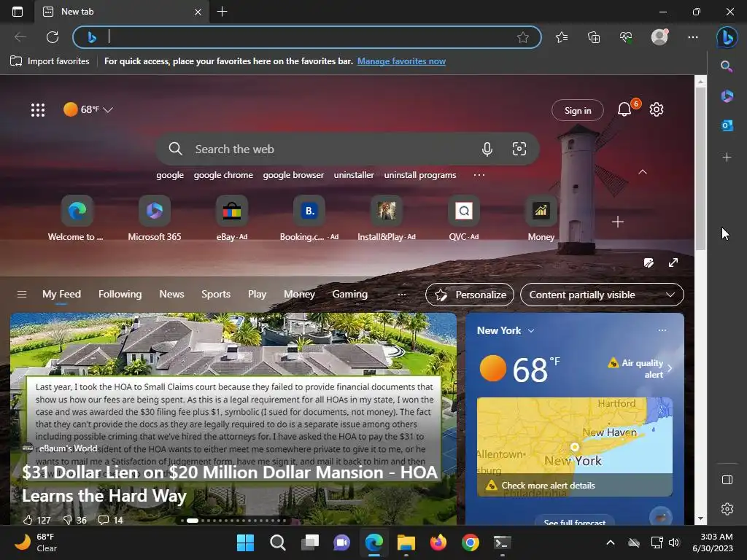
Task: Open Bing Chat Discover sidebar button
Action: (x=727, y=37)
